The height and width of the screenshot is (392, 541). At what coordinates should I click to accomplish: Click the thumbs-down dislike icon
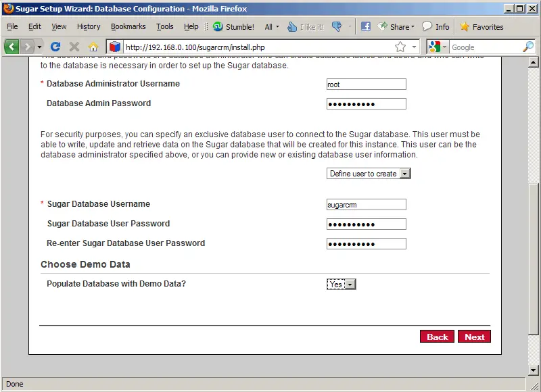tap(337, 27)
